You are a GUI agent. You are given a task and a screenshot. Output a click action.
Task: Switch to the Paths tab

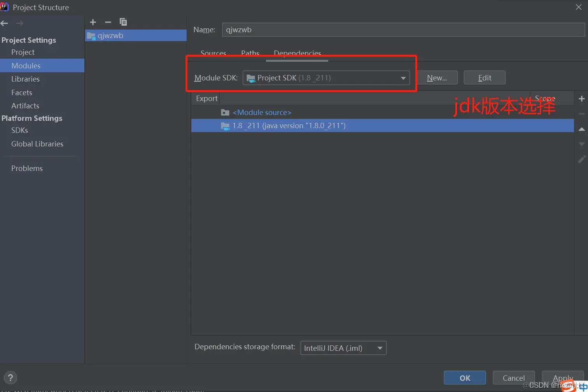[x=250, y=53]
